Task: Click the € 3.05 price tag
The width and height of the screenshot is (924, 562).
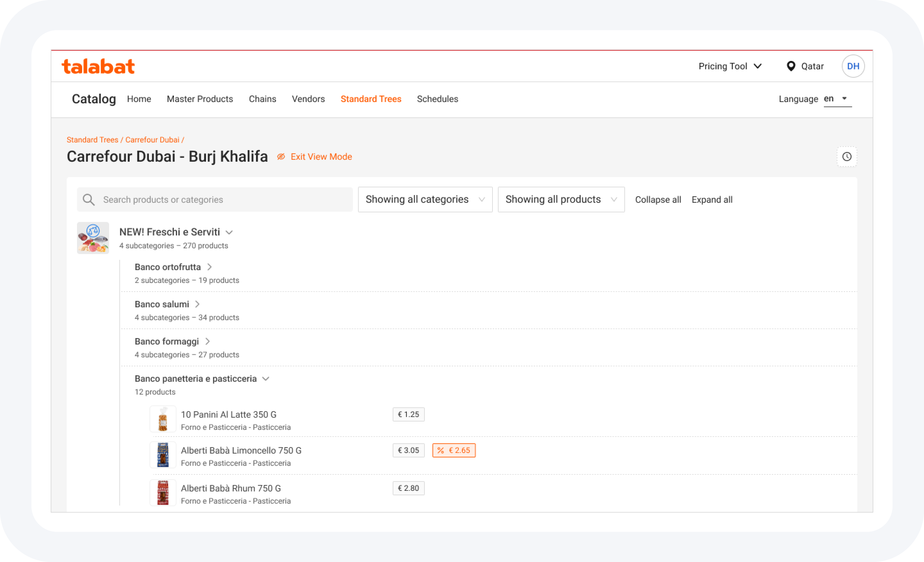Action: [408, 450]
